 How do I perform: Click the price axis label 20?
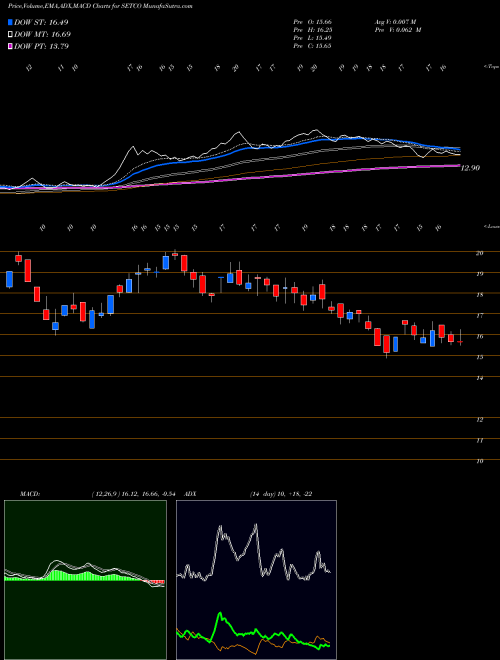479,253
